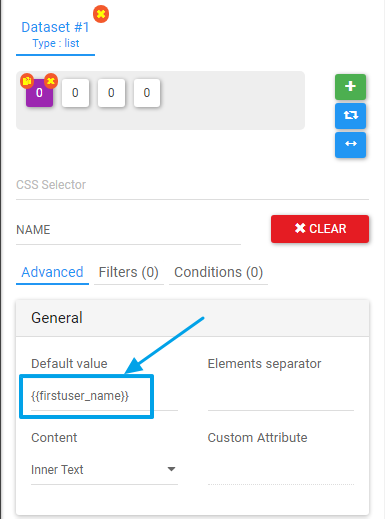Open the Advanced tab
Image resolution: width=385 pixels, height=519 pixels.
[x=52, y=272]
